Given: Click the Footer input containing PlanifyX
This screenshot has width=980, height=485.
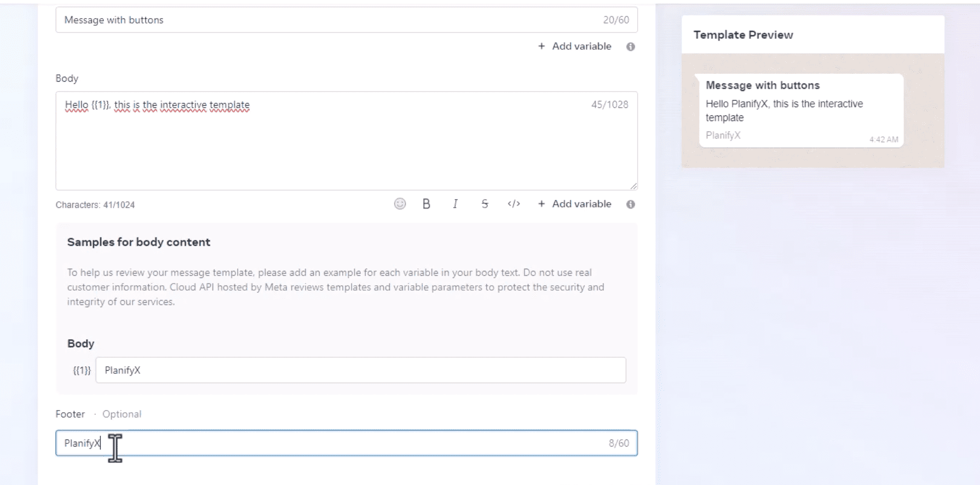Looking at the screenshot, I should point(346,443).
